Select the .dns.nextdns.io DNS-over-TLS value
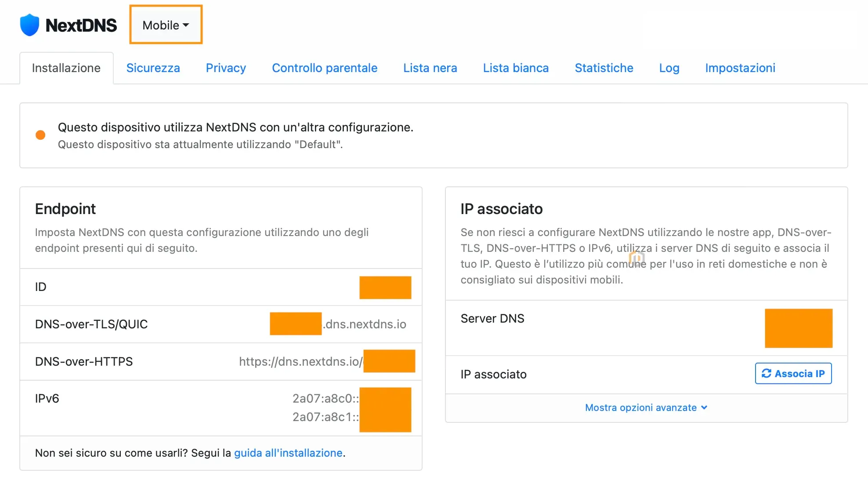 tap(365, 324)
